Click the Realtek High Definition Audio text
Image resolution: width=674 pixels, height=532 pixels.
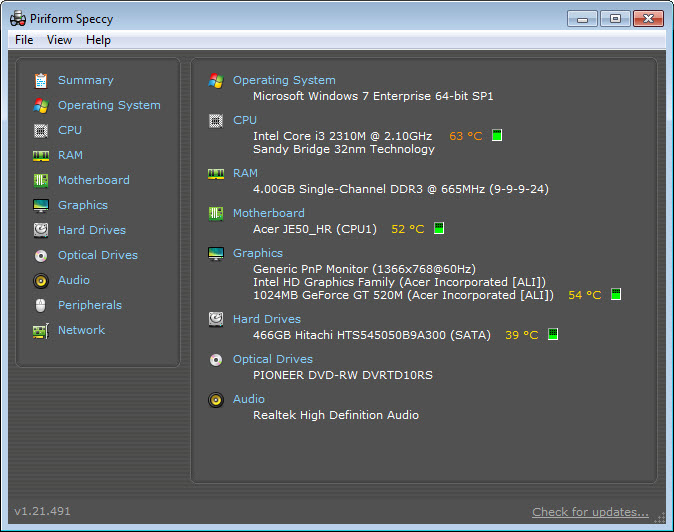[336, 415]
